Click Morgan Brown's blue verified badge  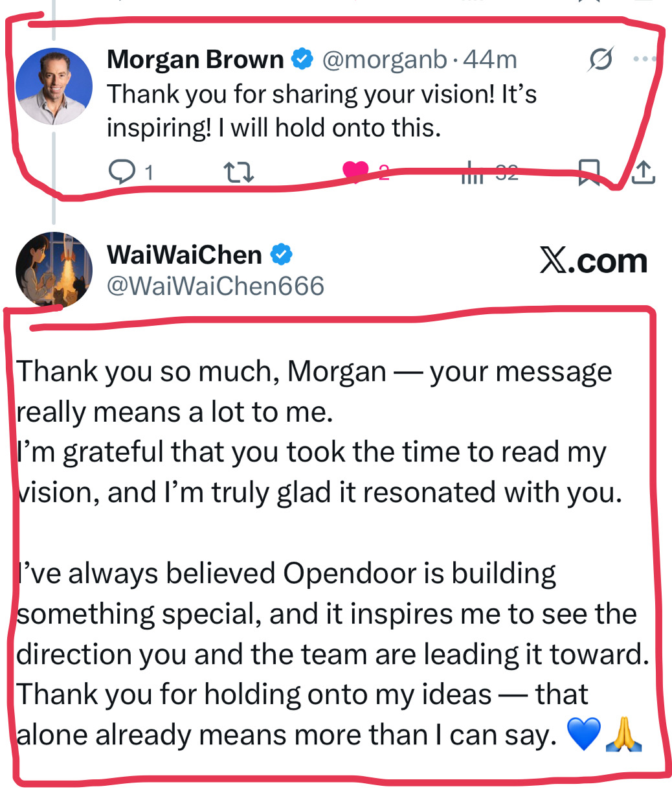click(302, 60)
